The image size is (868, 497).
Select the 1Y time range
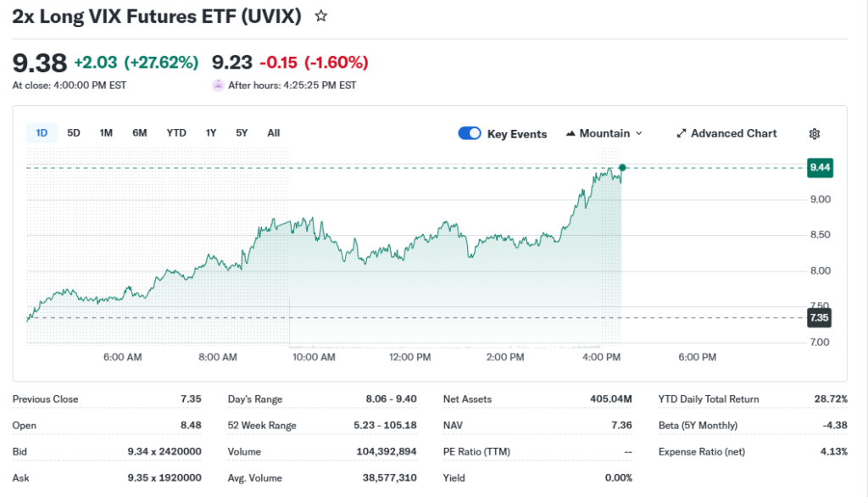click(x=211, y=133)
